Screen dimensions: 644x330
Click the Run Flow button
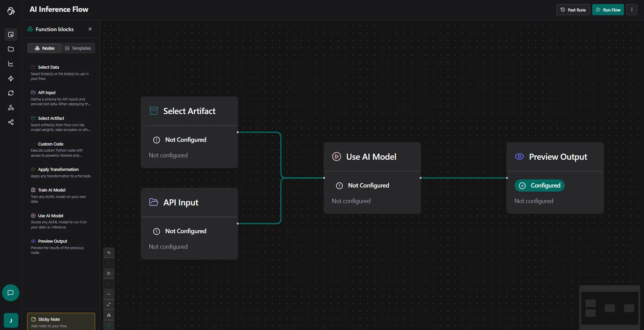click(608, 10)
